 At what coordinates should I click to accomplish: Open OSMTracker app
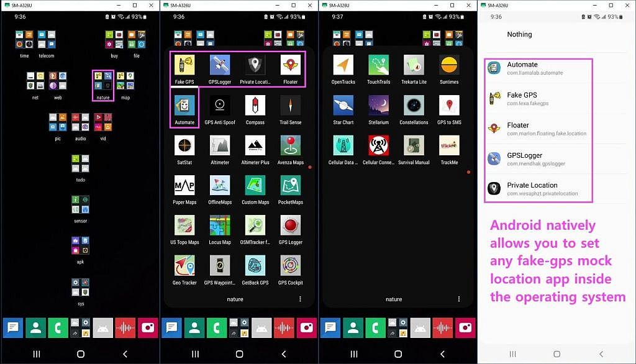pyautogui.click(x=255, y=225)
